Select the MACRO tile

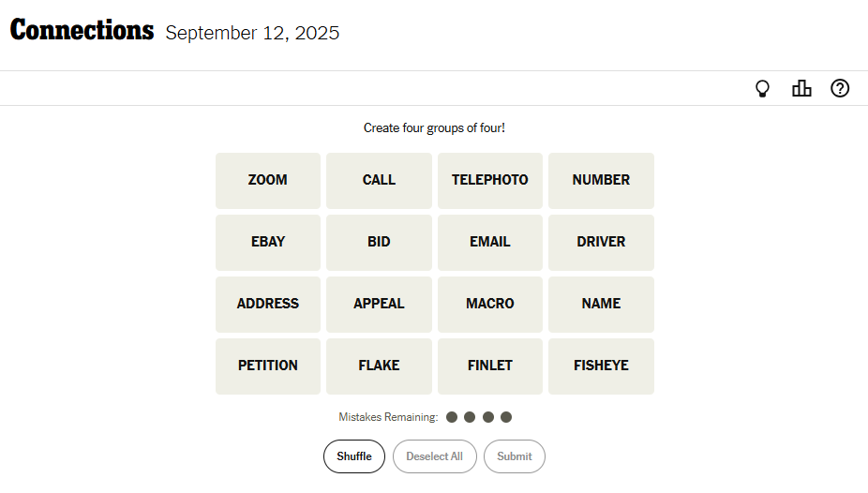(x=489, y=304)
